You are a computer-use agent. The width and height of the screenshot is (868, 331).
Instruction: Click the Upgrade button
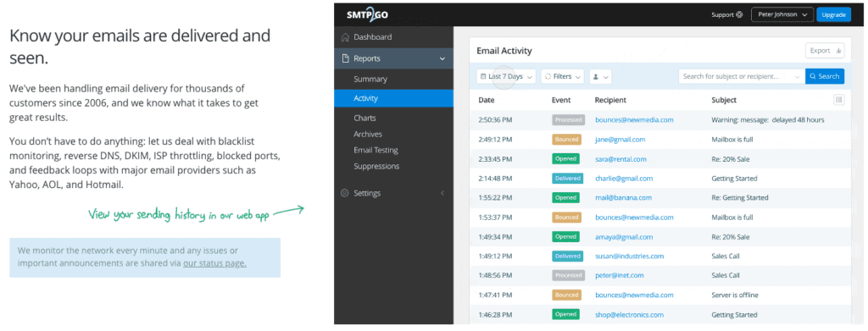pos(834,15)
